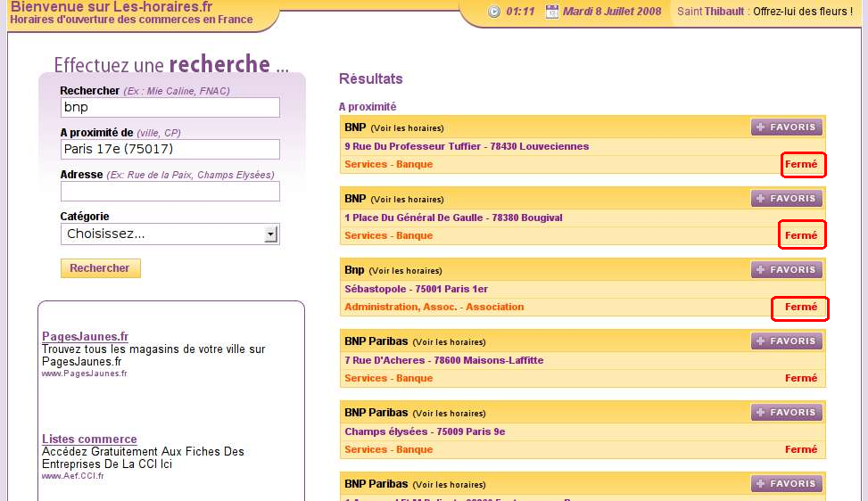Click the empty Adresse field

[x=170, y=192]
